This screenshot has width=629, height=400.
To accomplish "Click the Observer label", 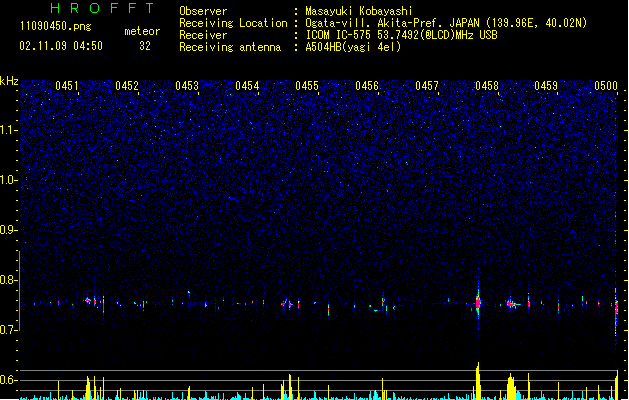I will [203, 11].
